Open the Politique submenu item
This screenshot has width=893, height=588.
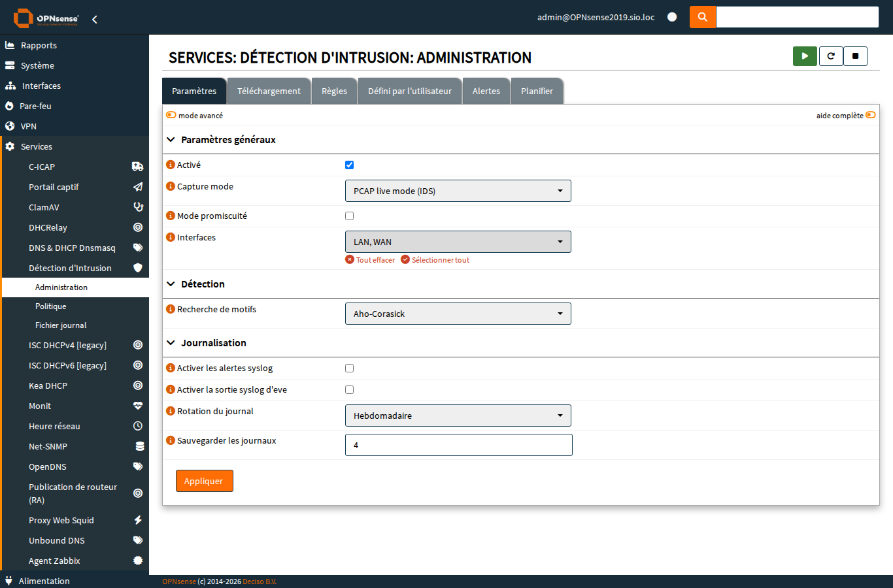[x=76, y=306]
